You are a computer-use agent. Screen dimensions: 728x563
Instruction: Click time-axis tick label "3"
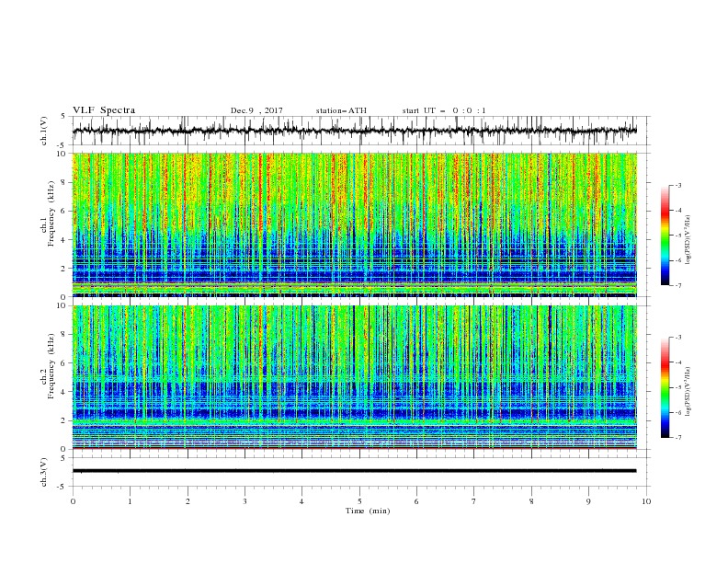(x=245, y=501)
